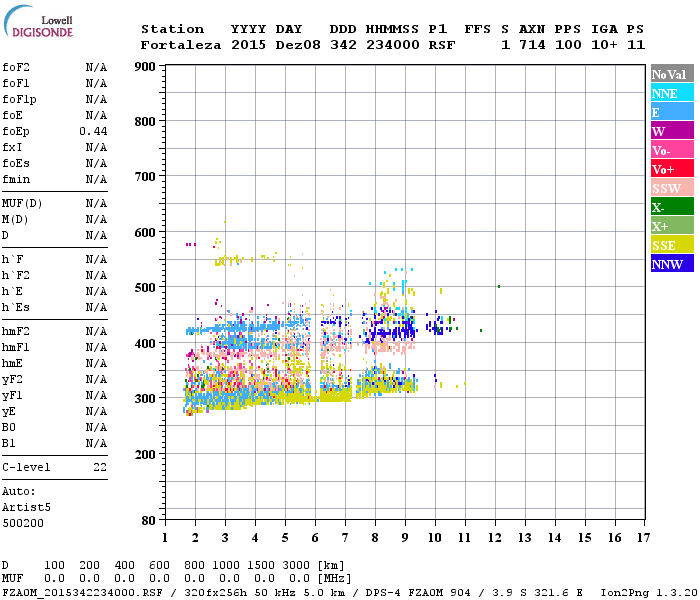700x600 pixels.
Task: Select the NNE cyan legend swatch
Action: [672, 93]
